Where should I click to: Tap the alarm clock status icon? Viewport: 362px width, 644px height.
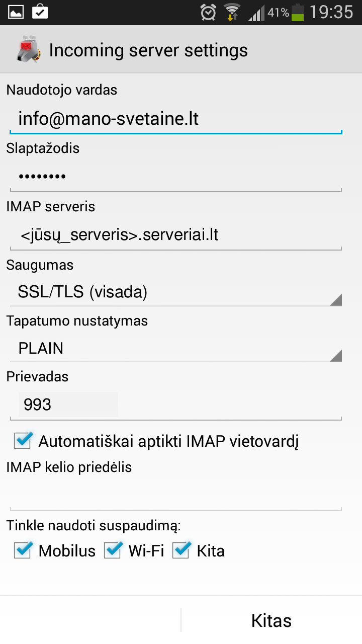point(208,12)
